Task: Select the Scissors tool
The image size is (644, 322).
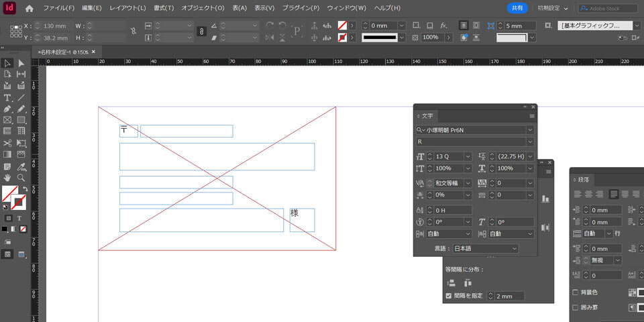Action: [x=7, y=143]
